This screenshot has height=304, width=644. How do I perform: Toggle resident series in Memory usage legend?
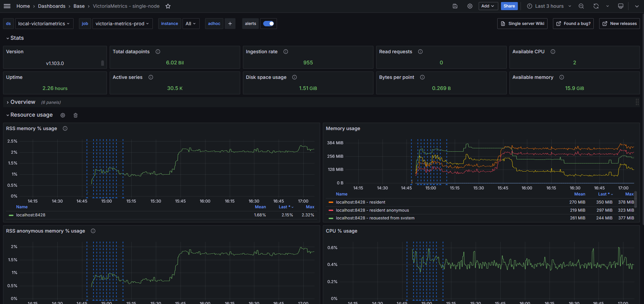pyautogui.click(x=361, y=202)
